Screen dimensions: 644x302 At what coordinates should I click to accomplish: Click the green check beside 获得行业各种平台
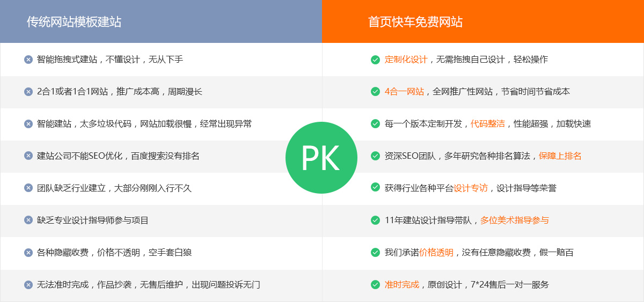[375, 188]
